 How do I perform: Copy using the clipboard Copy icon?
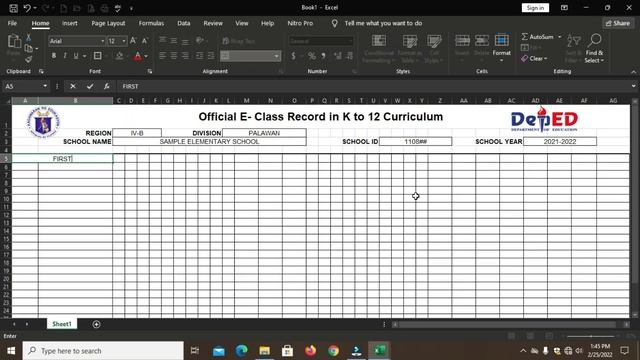[29, 49]
